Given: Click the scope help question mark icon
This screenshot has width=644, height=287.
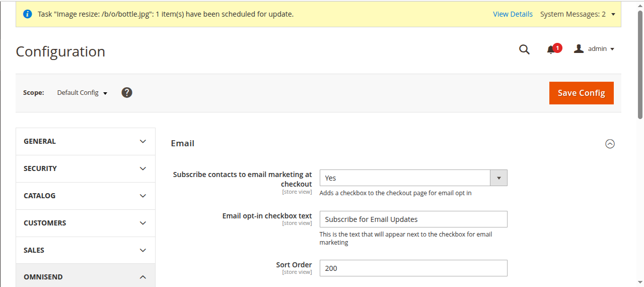Looking at the screenshot, I should pos(127,93).
